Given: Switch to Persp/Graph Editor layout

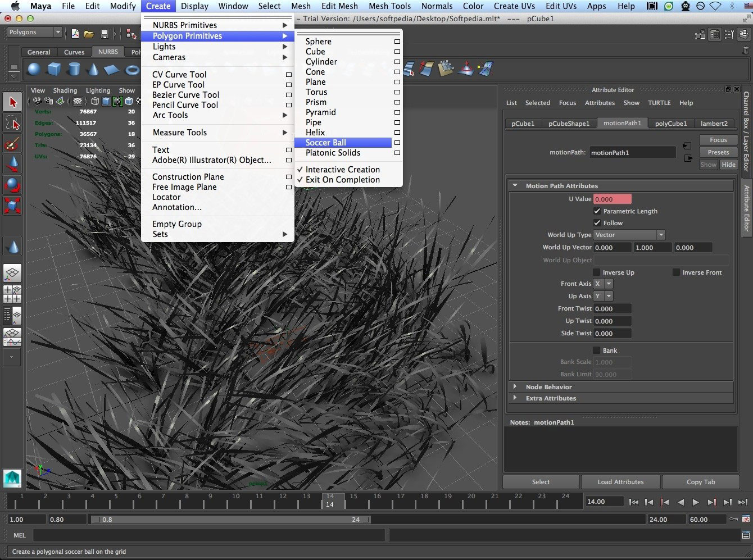Looking at the screenshot, I should point(12,337).
